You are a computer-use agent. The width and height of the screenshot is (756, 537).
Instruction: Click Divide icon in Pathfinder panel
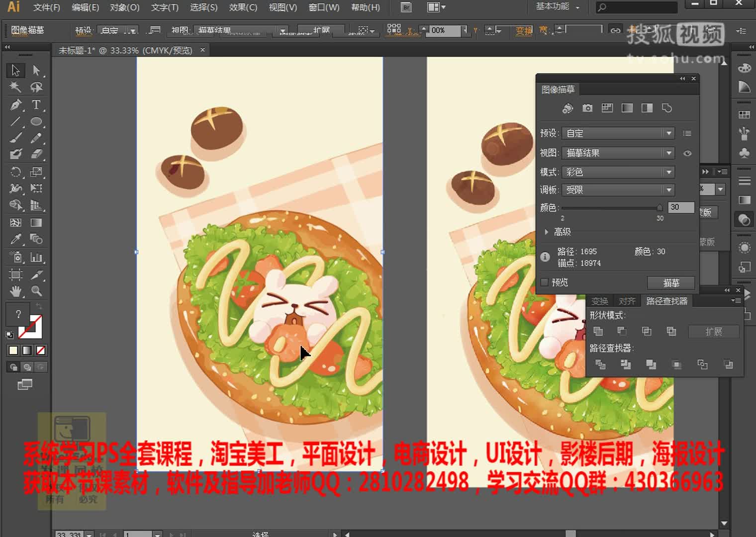600,364
